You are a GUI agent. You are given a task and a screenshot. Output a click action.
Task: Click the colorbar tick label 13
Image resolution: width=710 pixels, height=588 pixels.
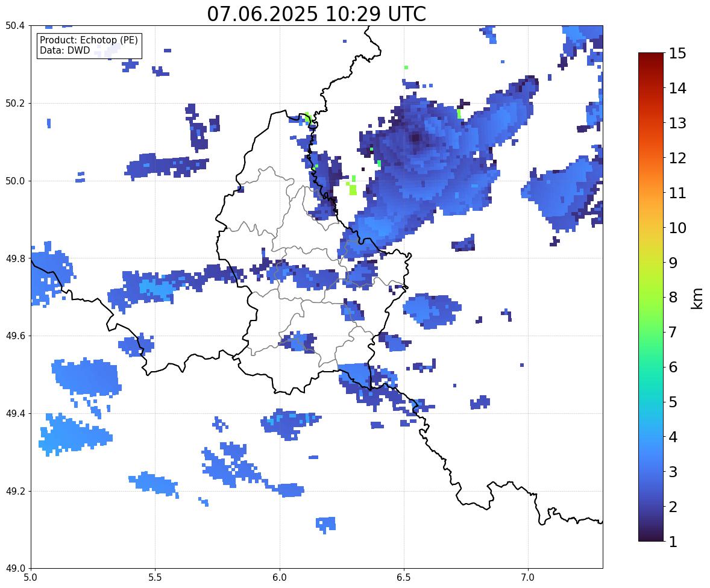point(677,123)
